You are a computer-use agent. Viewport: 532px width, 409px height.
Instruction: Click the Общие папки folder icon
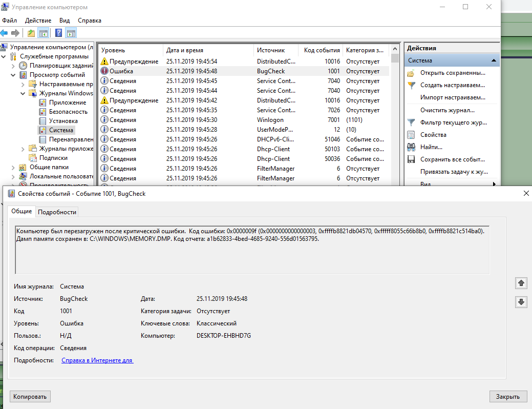click(23, 167)
